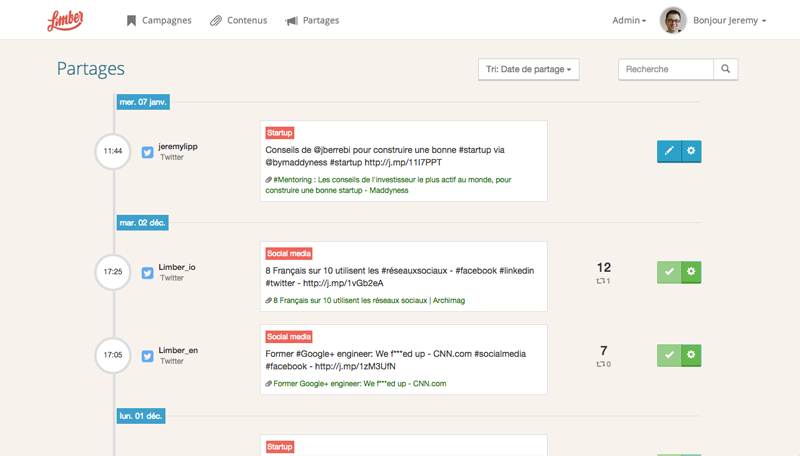Click the Twitter icon beside jeremylipp
Image resolution: width=800 pixels, height=456 pixels.
147,152
